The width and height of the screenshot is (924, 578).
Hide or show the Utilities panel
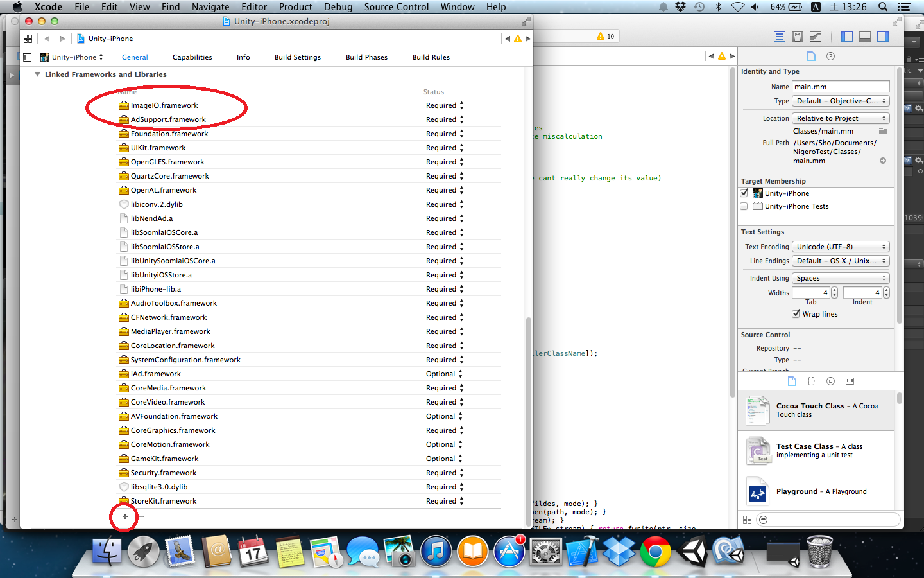tap(883, 37)
